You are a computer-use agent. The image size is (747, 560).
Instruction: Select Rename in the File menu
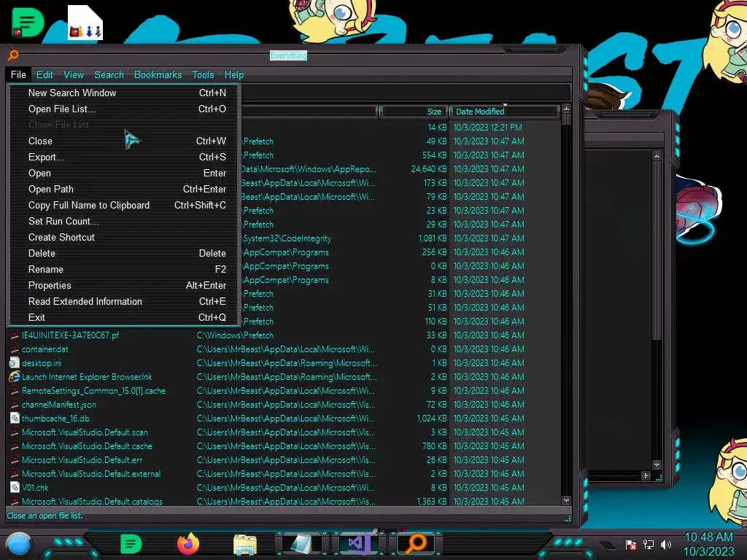pyautogui.click(x=124, y=270)
